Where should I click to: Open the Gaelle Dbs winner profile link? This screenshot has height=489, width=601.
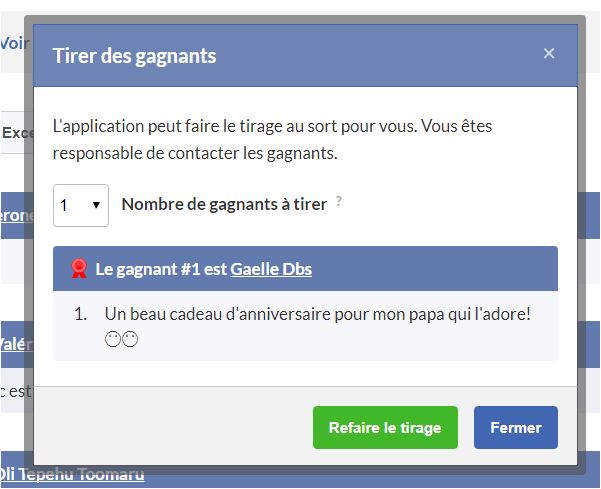coord(271,269)
